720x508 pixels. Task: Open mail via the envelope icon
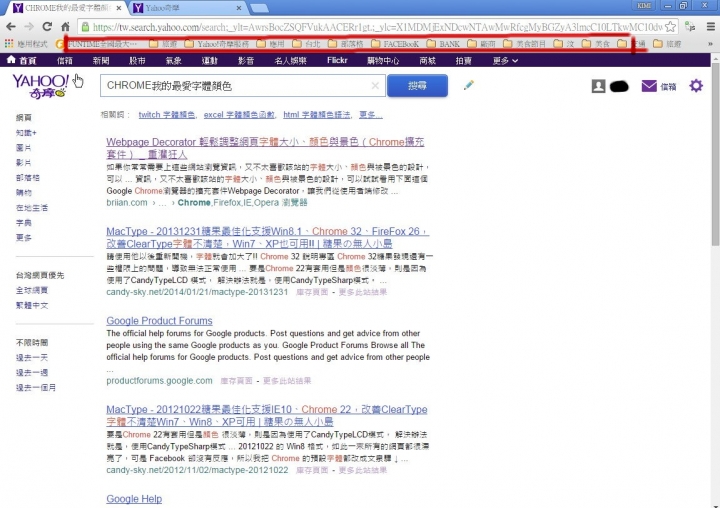[649, 86]
